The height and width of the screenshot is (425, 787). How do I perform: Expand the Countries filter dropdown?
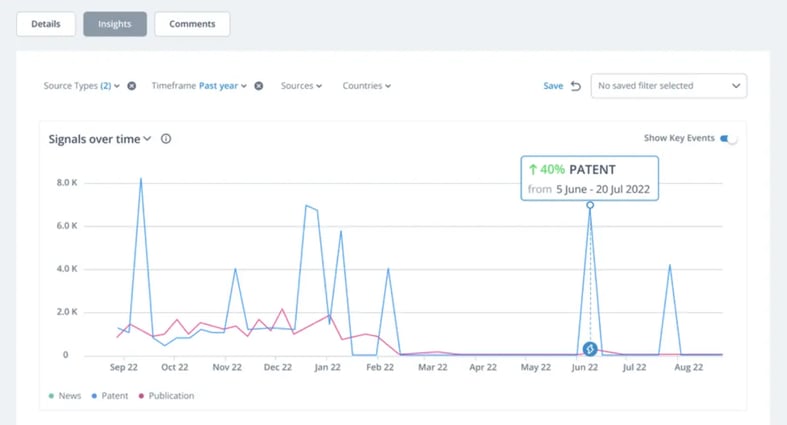[366, 86]
